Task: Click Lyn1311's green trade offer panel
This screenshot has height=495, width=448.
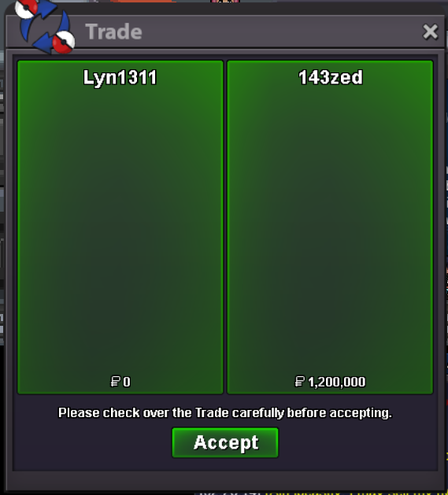Action: 120,227
